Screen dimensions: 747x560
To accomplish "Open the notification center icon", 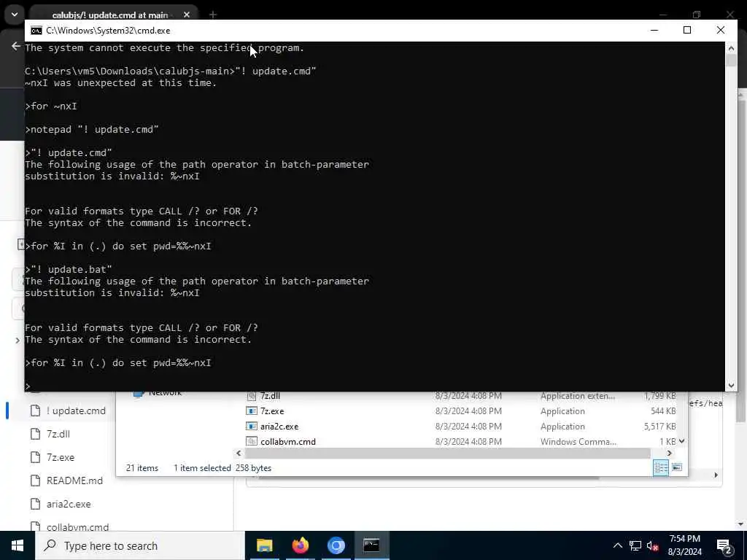I will (x=724, y=546).
